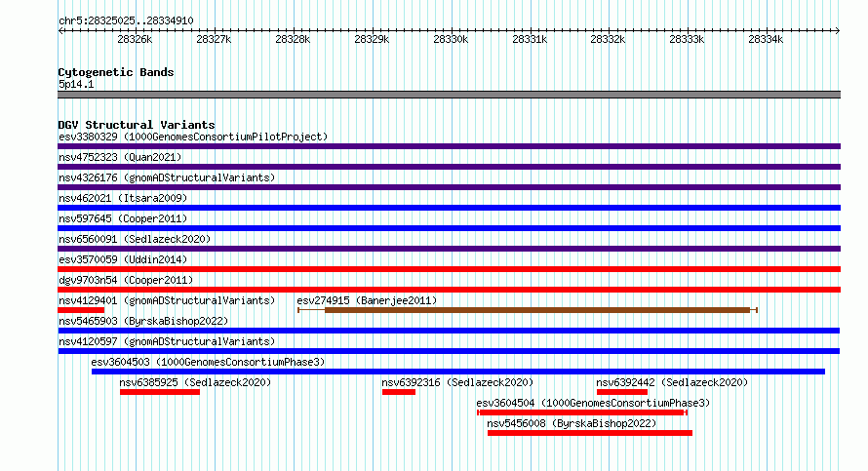Select the nsv4120597 gnomAD label
The width and height of the screenshot is (868, 471).
click(167, 341)
